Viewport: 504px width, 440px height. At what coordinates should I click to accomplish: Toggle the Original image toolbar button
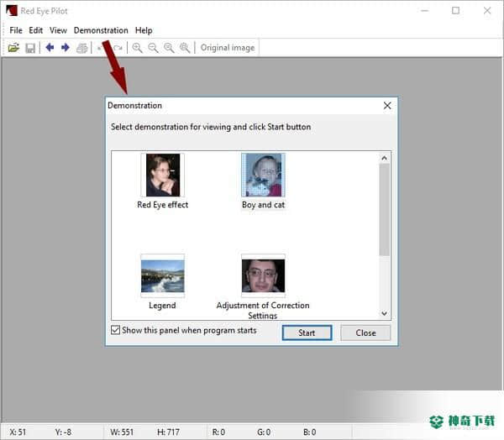[228, 48]
